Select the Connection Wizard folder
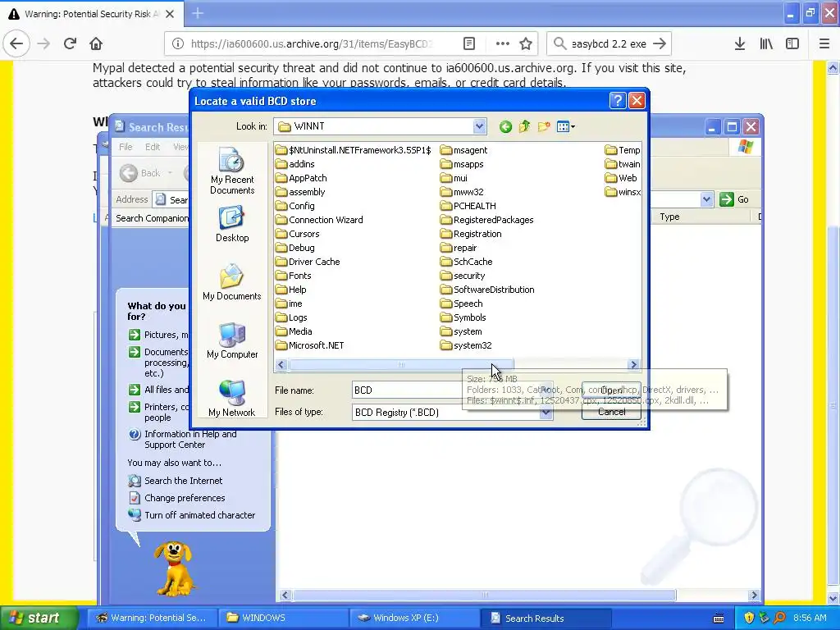The image size is (840, 630). (319, 220)
